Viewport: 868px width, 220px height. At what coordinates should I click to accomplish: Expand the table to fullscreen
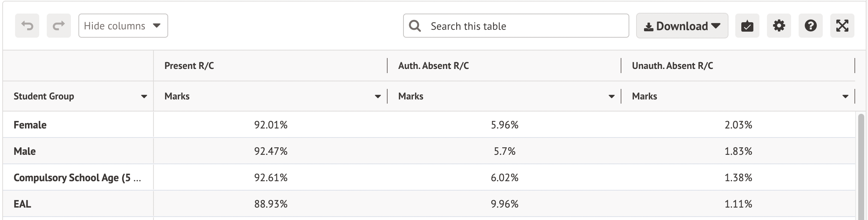[842, 26]
